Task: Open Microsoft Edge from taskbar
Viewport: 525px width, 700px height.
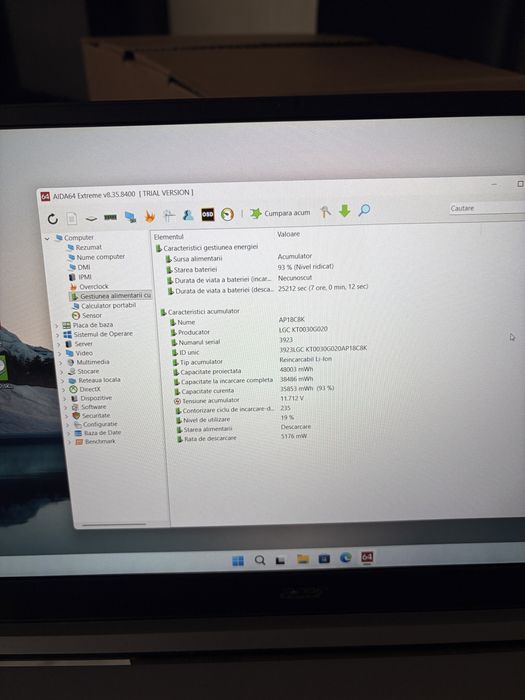Action: tap(346, 558)
